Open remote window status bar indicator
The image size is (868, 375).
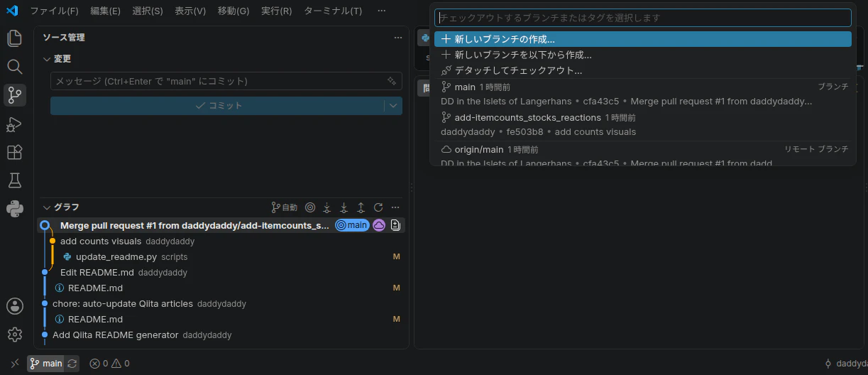click(15, 363)
